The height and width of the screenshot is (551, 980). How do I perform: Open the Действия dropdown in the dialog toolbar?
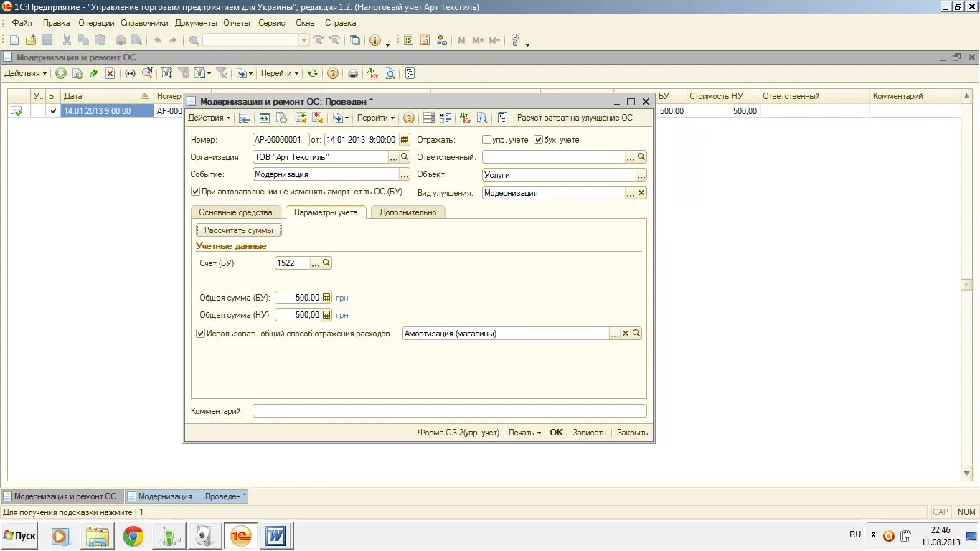tap(209, 118)
